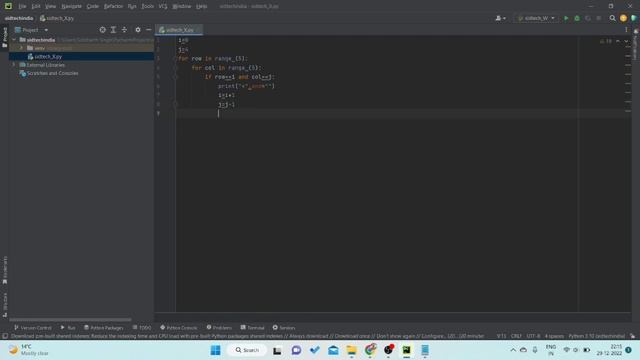
Task: Click the Python 3.10 interpreter status entry
Action: (x=596, y=336)
